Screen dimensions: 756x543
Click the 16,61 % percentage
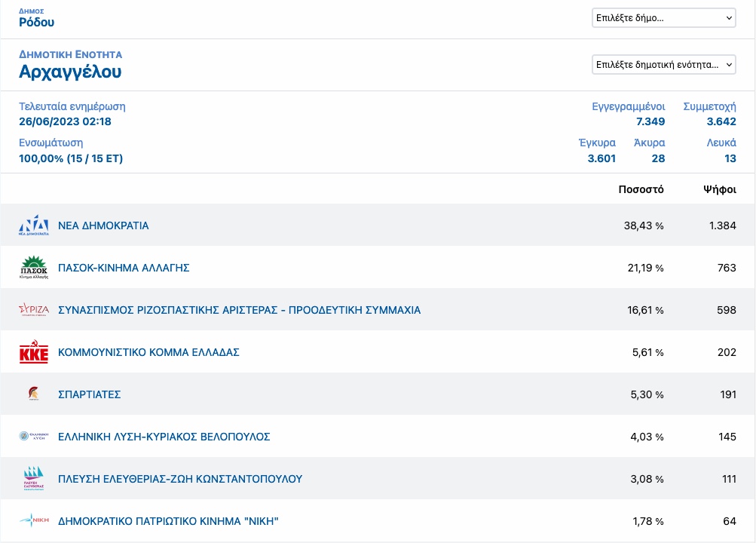pyautogui.click(x=646, y=310)
